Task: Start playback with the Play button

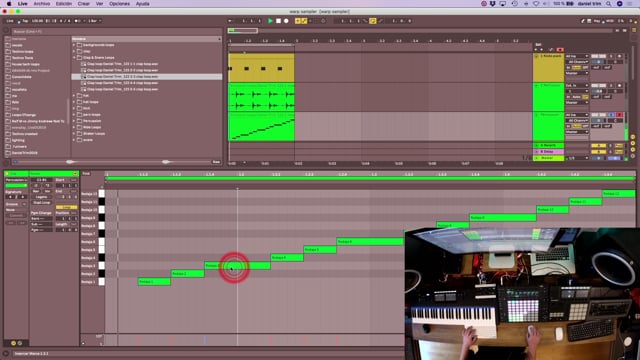Action: coord(270,21)
